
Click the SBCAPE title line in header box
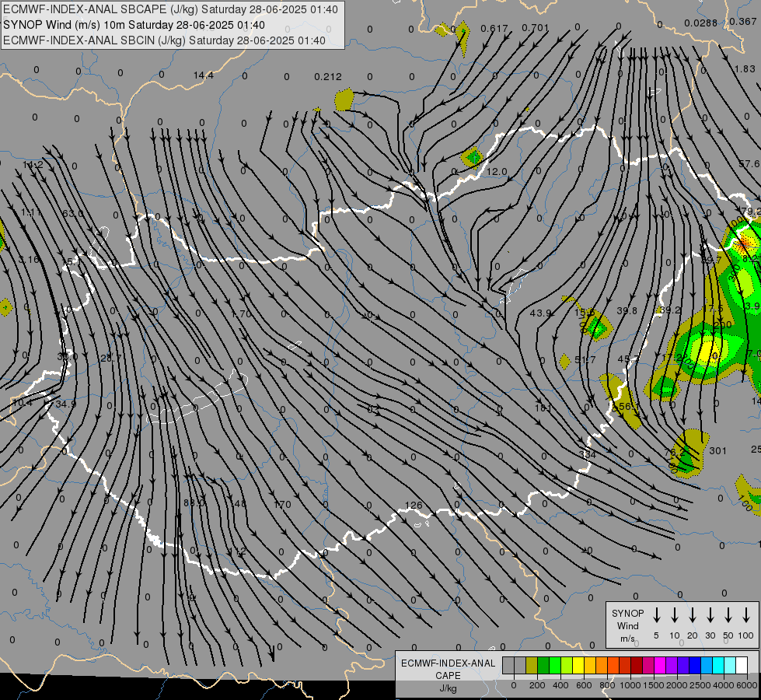point(170,9)
